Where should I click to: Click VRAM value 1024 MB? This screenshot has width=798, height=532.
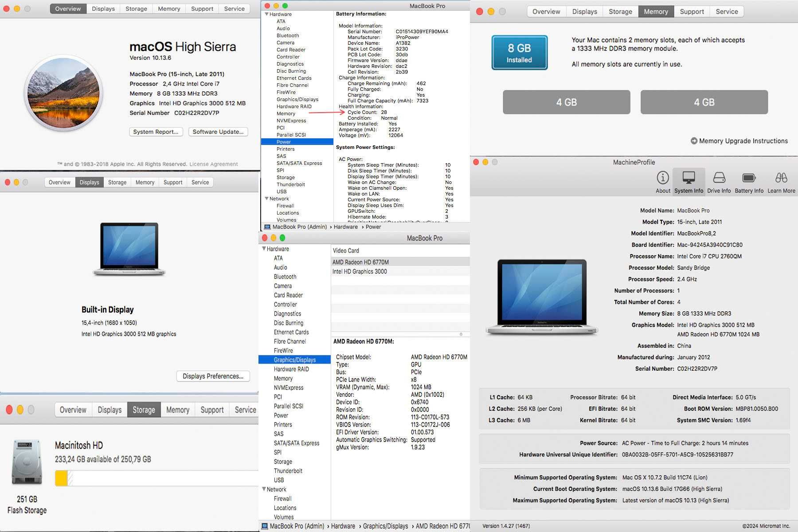pos(421,387)
